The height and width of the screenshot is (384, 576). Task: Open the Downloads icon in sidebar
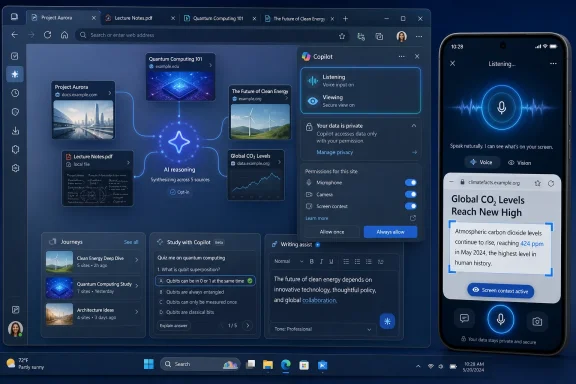(x=15, y=130)
